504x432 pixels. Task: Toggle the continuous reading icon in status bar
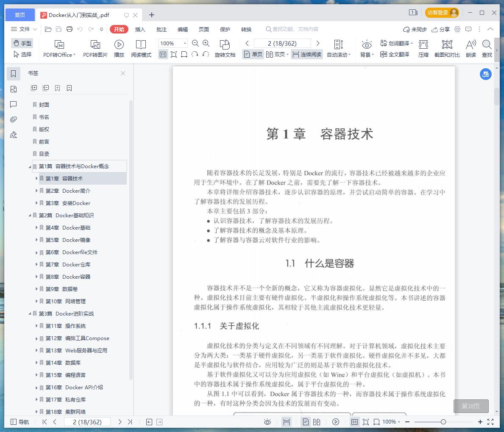click(x=287, y=422)
